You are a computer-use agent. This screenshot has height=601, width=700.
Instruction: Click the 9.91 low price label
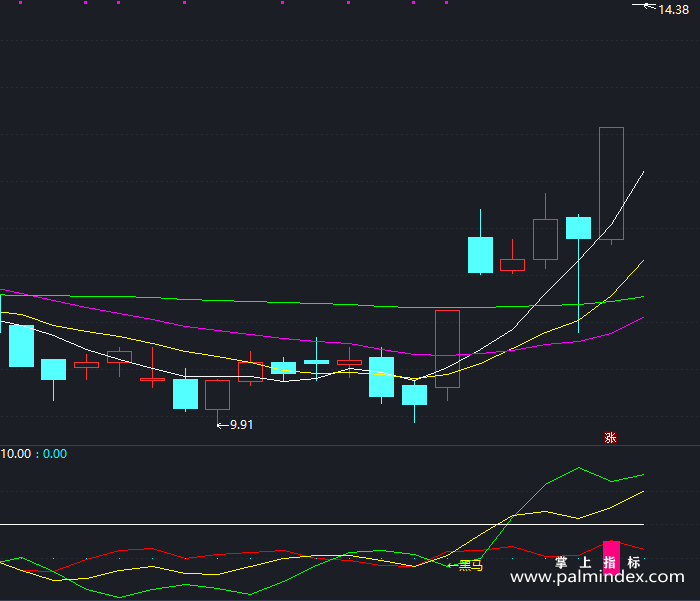(x=241, y=425)
